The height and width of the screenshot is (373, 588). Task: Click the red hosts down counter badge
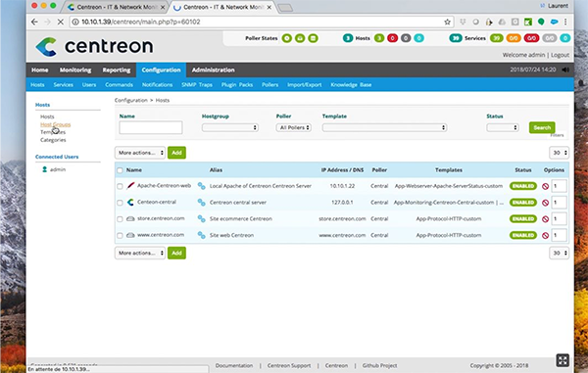tap(392, 38)
